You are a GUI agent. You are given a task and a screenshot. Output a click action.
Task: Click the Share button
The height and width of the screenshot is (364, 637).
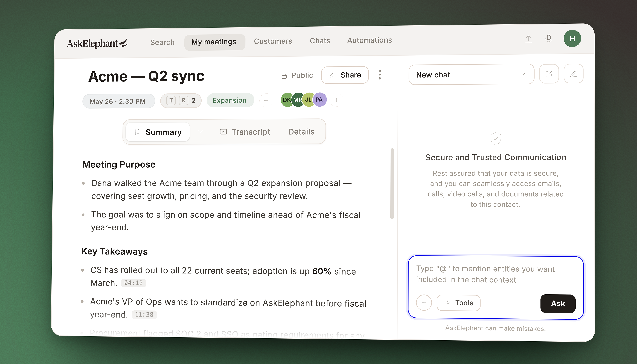[x=345, y=75]
